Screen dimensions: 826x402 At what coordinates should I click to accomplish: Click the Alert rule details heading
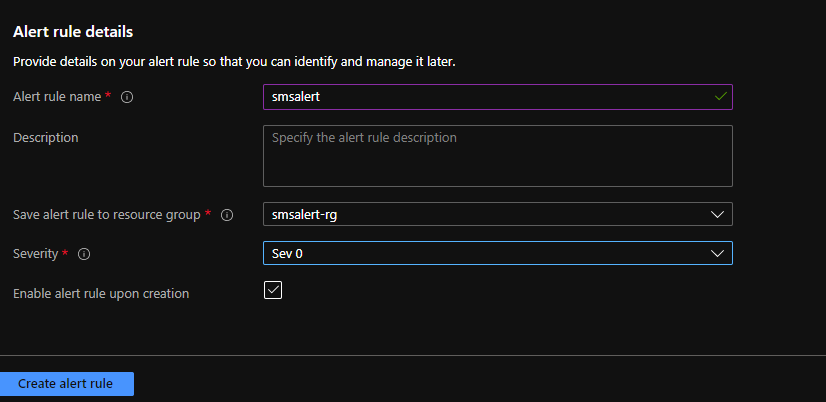tap(73, 32)
